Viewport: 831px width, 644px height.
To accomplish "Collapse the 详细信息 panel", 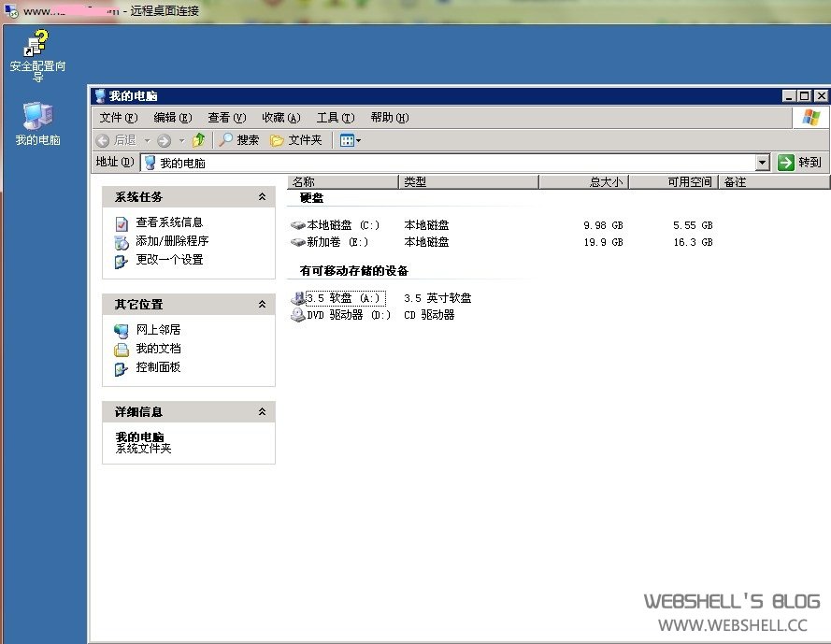I will point(262,412).
